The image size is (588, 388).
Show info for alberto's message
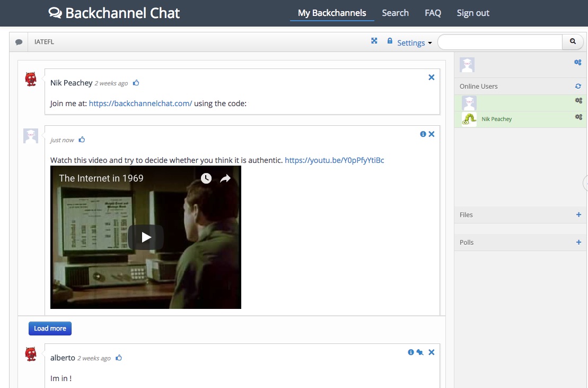[x=411, y=352]
